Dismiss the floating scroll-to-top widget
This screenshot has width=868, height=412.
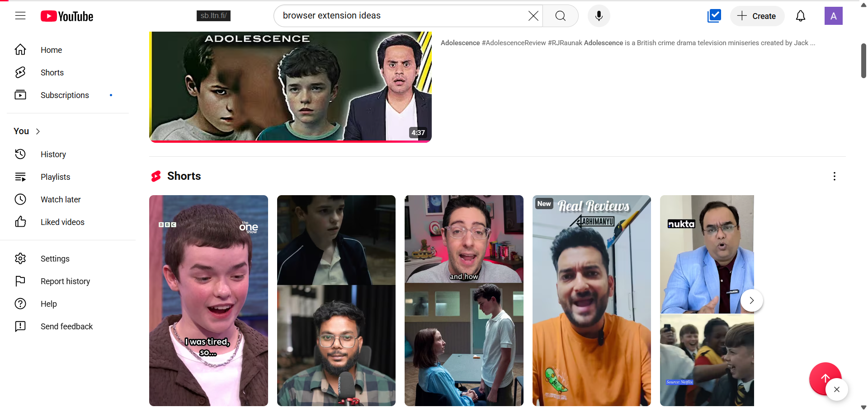(x=837, y=389)
